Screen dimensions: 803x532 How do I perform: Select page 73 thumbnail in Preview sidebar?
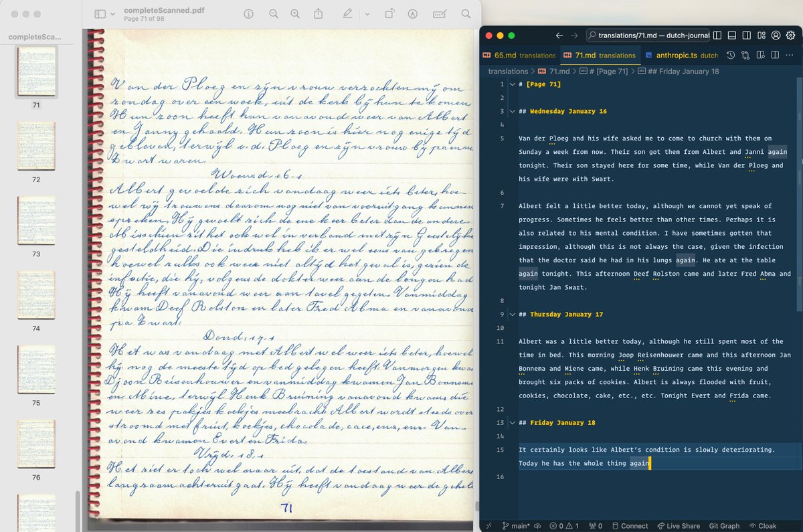[x=36, y=220]
